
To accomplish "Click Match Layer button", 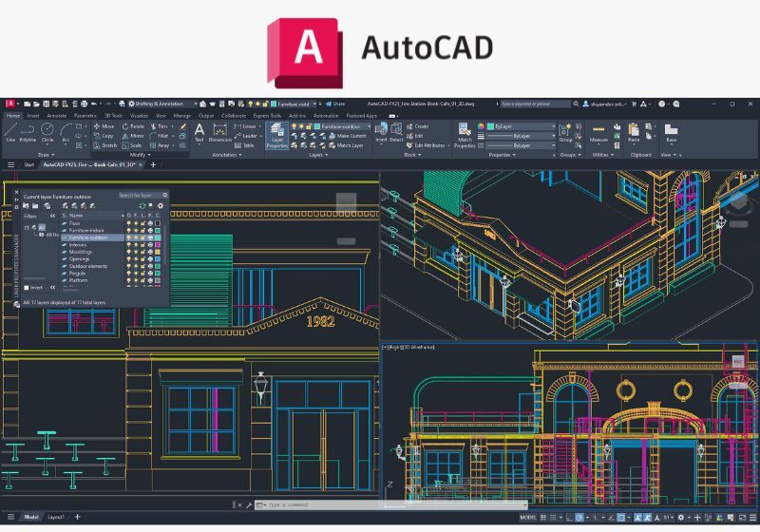I will point(346,145).
